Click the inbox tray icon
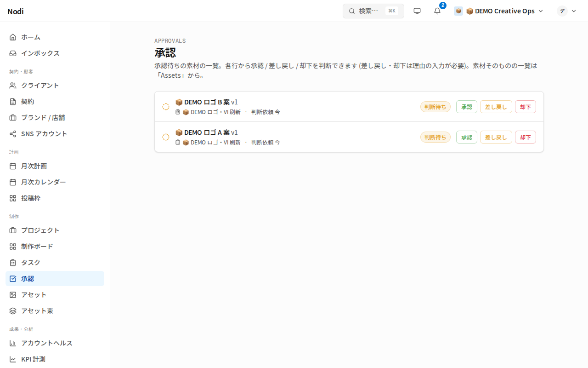Image resolution: width=588 pixels, height=368 pixels. (x=13, y=53)
